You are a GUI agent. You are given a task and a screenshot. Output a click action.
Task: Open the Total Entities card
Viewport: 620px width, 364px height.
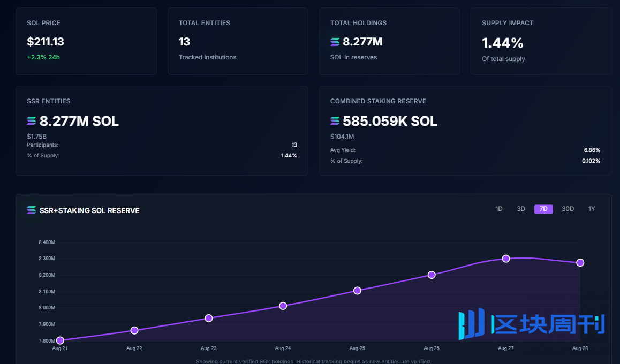tap(238, 41)
